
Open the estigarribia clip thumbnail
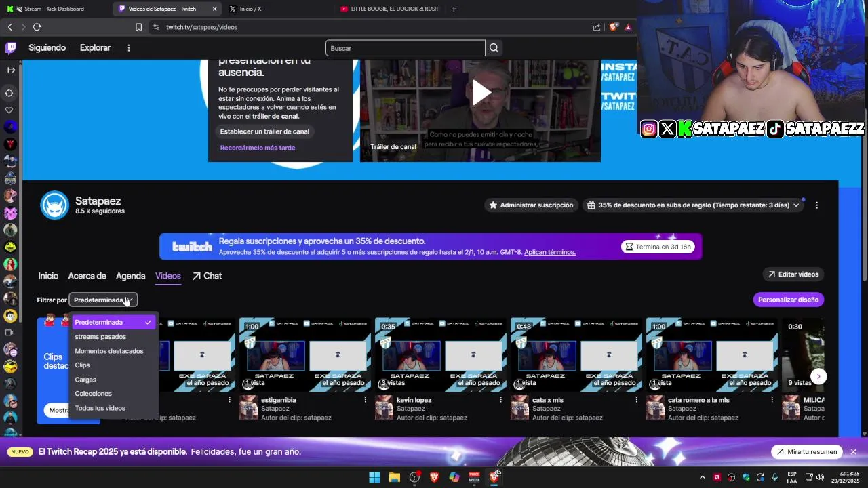pos(305,354)
